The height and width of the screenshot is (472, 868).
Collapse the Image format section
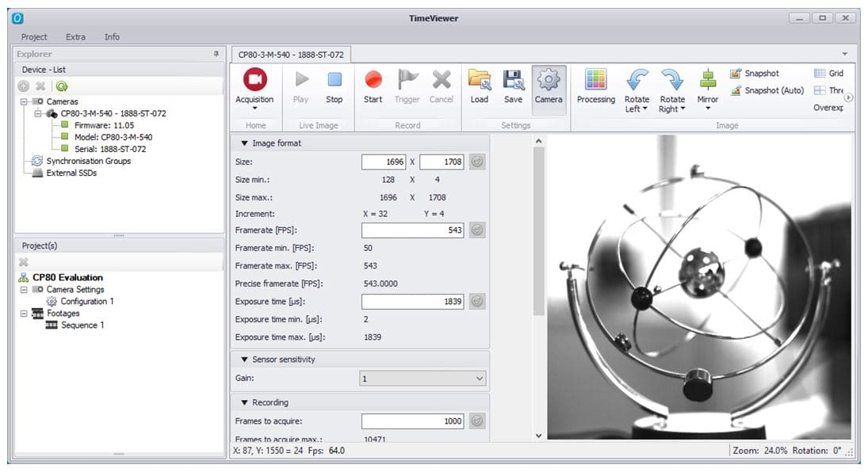[244, 143]
